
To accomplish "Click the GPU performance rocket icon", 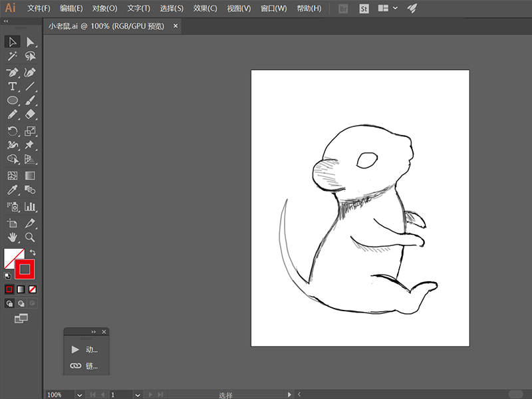I will [x=412, y=9].
